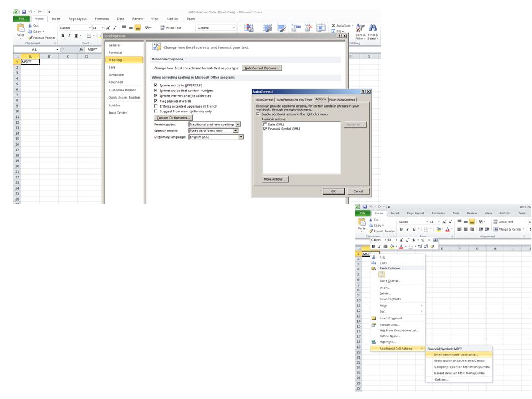Open French modes dropdown

click(x=238, y=124)
